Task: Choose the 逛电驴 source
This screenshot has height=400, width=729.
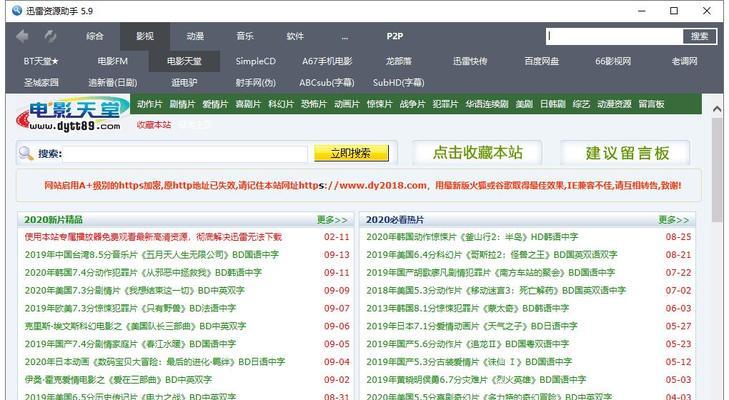Action: tap(184, 82)
